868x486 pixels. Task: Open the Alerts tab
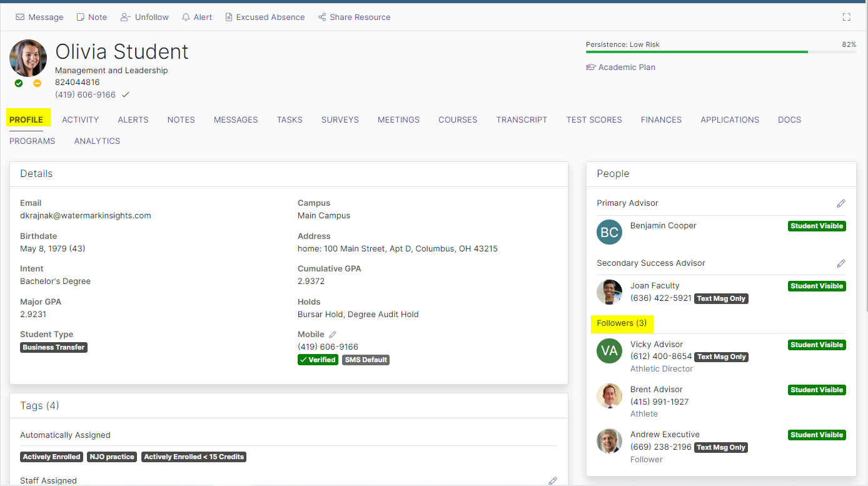(x=133, y=119)
